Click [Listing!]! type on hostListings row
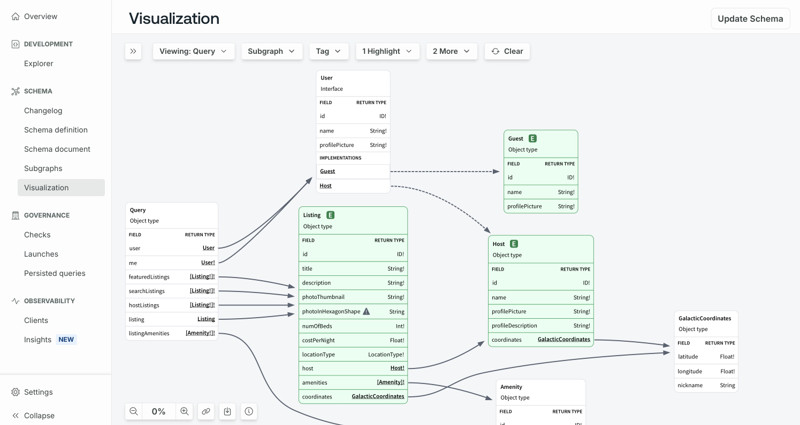Viewport: 800px width, 425px height. (x=202, y=305)
